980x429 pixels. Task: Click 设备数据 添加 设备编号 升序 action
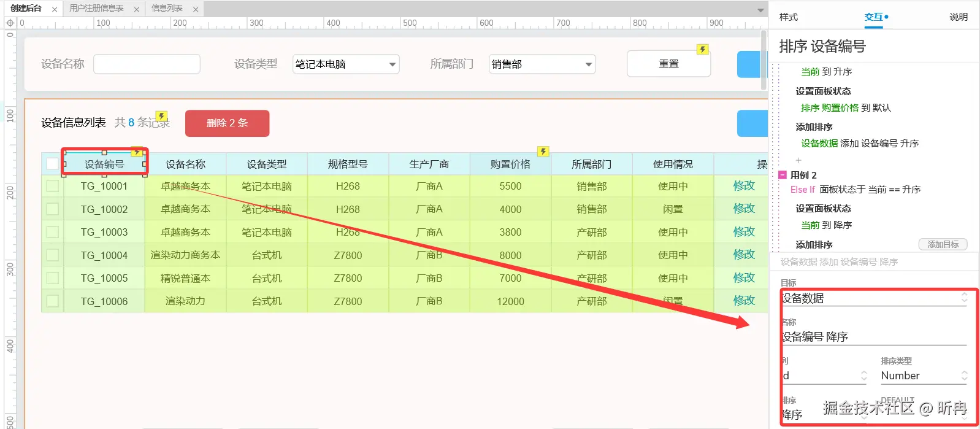pyautogui.click(x=860, y=144)
